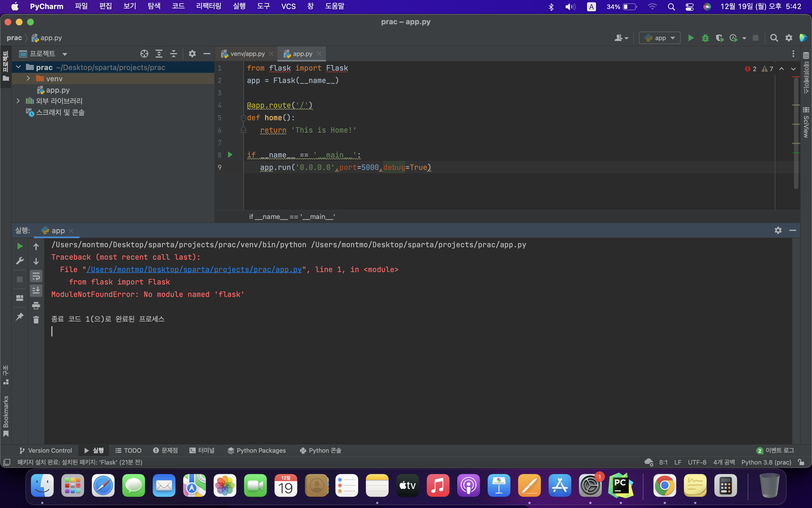
Task: Start debugging with the bug icon
Action: 705,38
